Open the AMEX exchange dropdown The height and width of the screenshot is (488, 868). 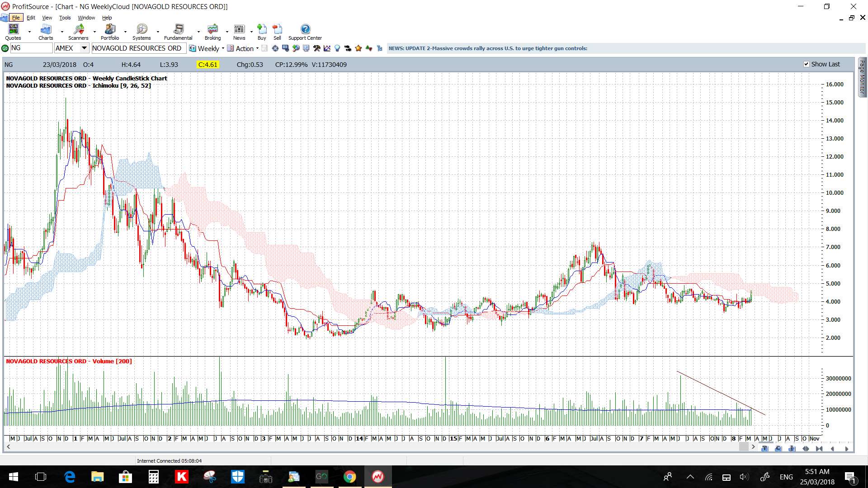click(x=84, y=48)
